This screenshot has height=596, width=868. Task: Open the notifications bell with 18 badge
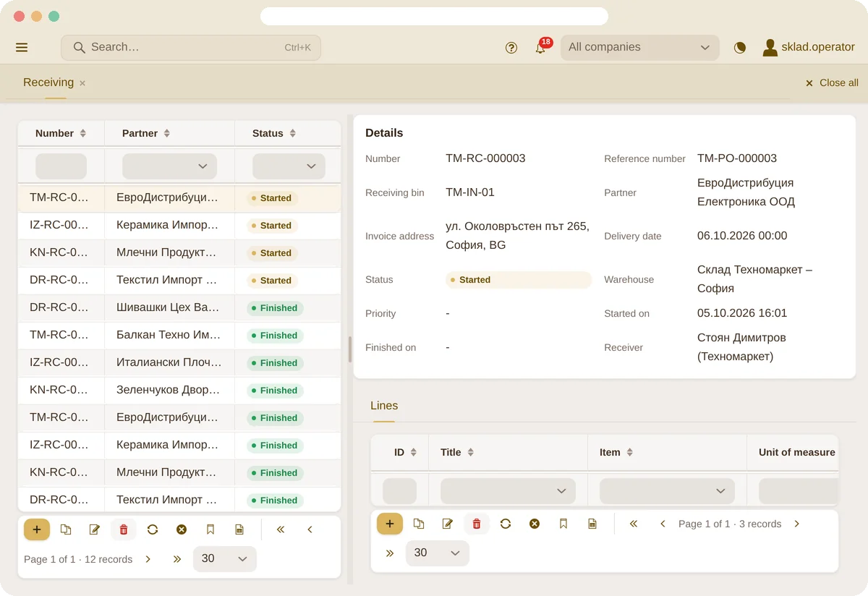540,48
